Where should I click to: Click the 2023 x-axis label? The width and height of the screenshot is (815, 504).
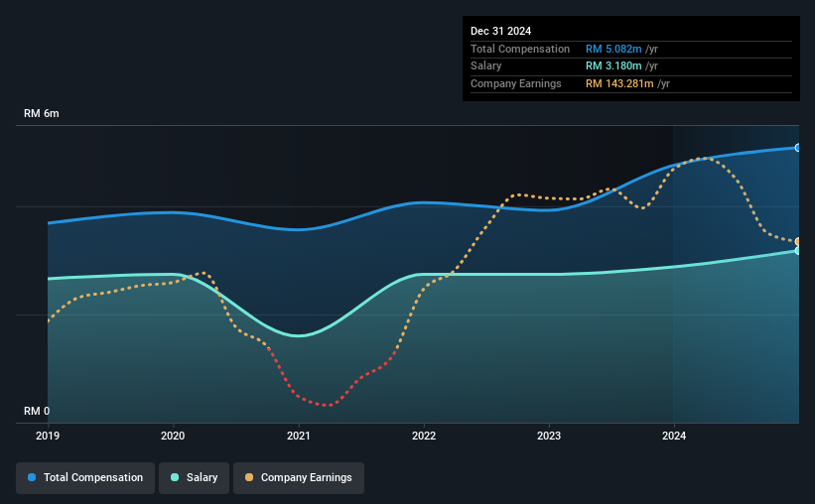click(x=549, y=436)
